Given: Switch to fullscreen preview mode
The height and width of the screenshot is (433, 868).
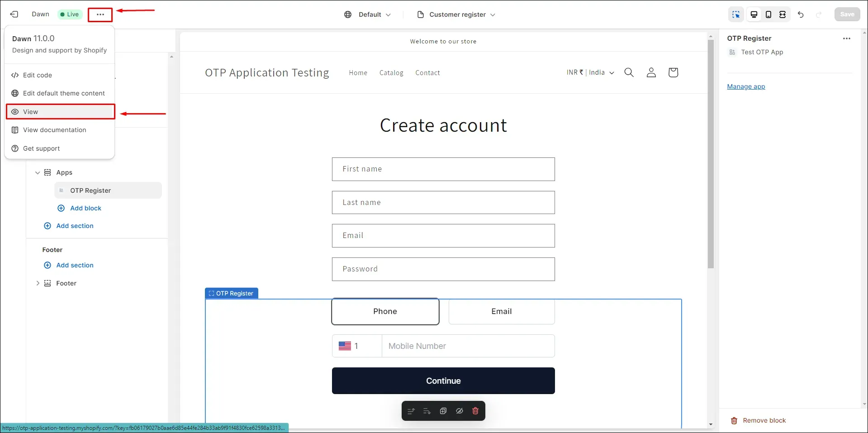Looking at the screenshot, I should pos(783,14).
